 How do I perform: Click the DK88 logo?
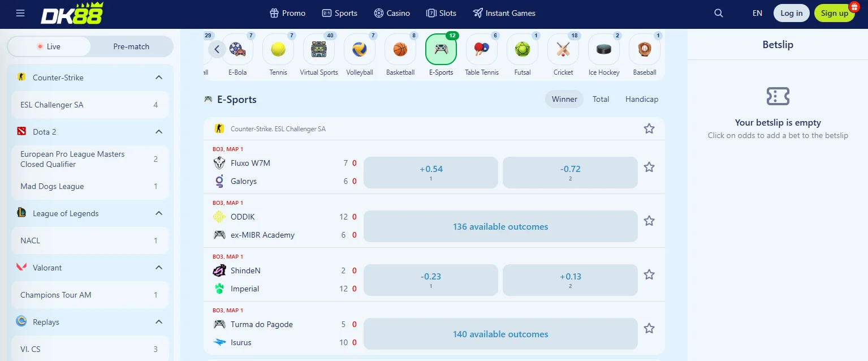tap(72, 13)
